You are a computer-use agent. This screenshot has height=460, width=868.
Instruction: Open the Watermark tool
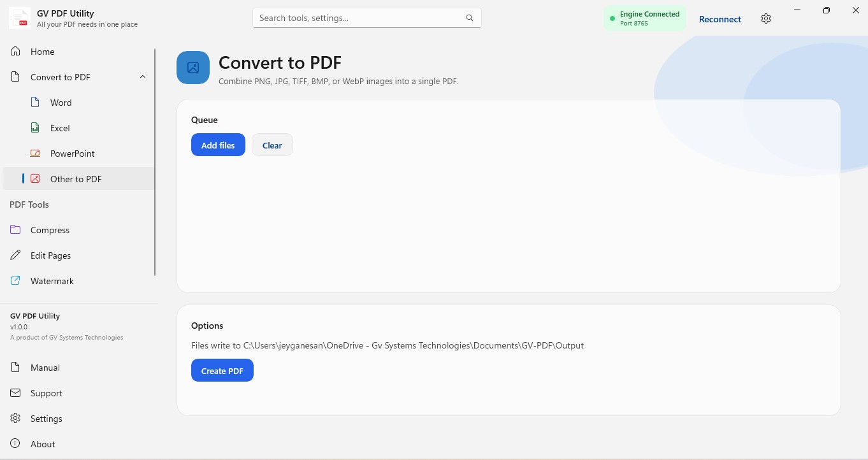[x=79, y=280]
